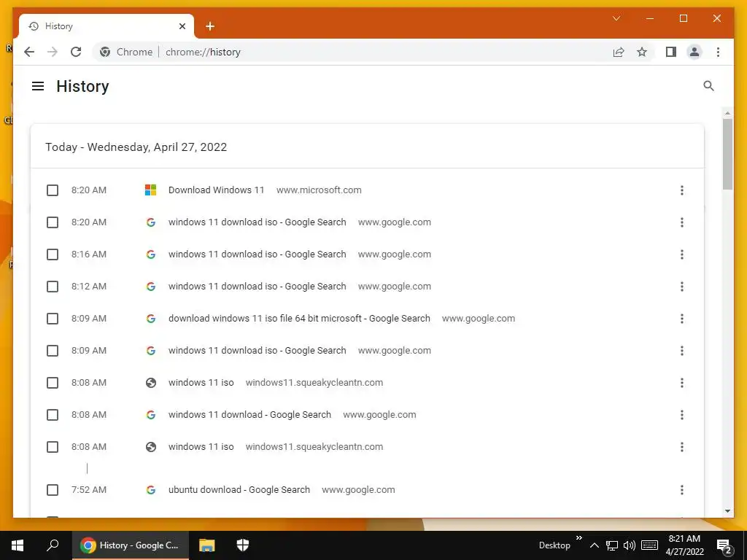Open Windows Security shield in taskbar
This screenshot has height=560, width=747.
tap(243, 545)
